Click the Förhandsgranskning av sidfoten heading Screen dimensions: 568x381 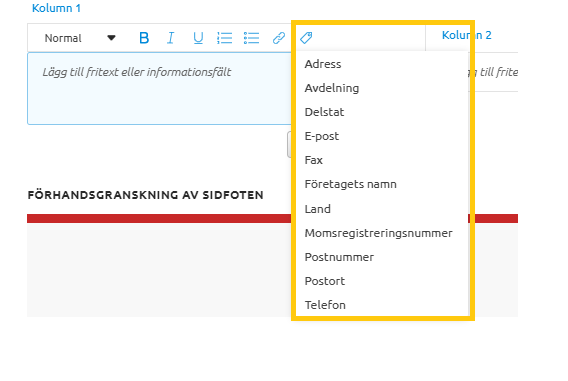coord(146,195)
